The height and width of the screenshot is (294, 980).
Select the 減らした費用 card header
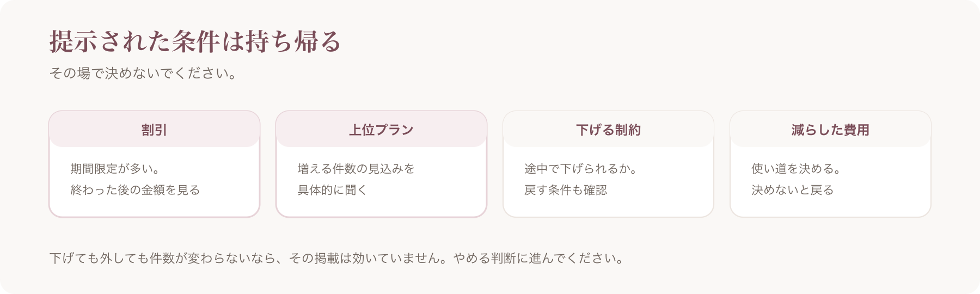point(830,130)
